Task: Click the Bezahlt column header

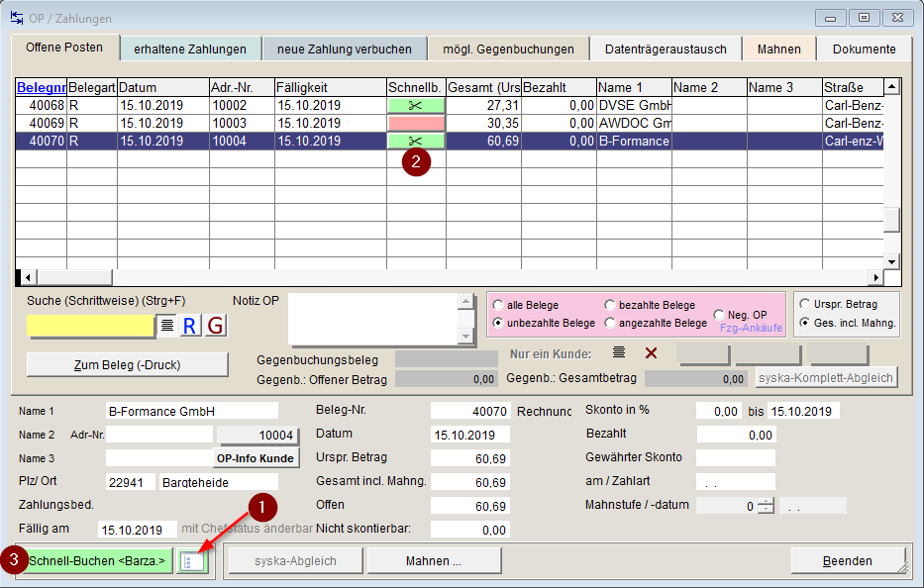Action: tap(559, 88)
